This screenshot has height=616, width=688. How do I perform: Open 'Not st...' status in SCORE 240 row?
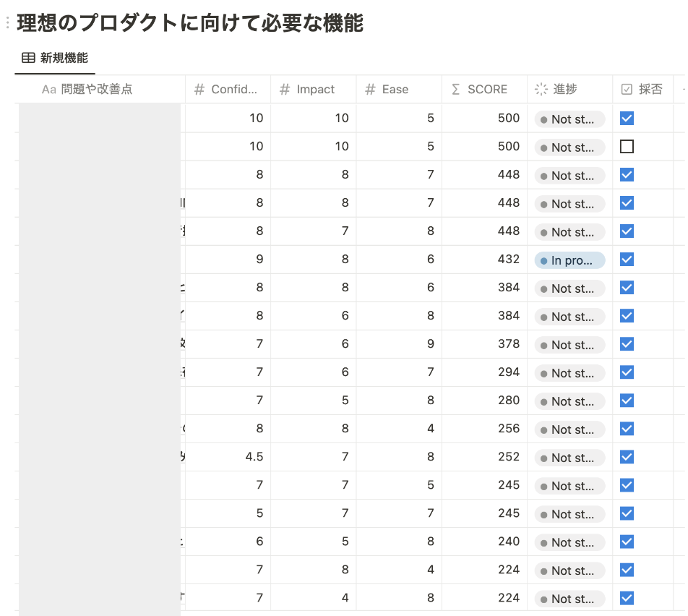tap(569, 542)
